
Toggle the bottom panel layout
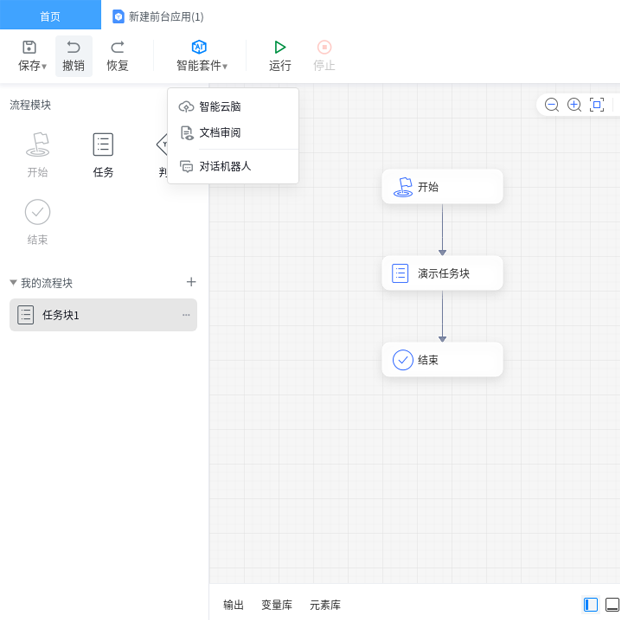click(x=612, y=605)
